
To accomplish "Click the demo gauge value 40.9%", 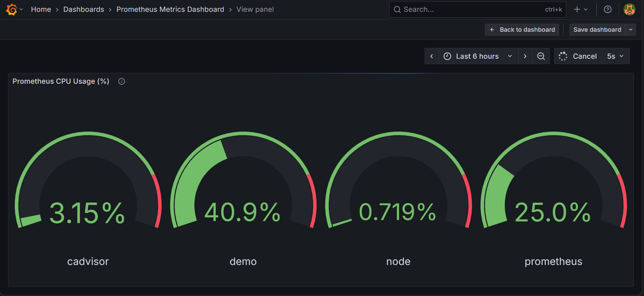I will 242,212.
